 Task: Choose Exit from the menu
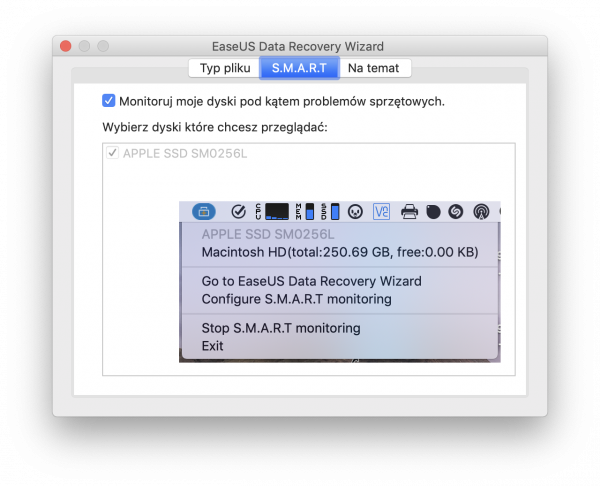click(x=340, y=346)
